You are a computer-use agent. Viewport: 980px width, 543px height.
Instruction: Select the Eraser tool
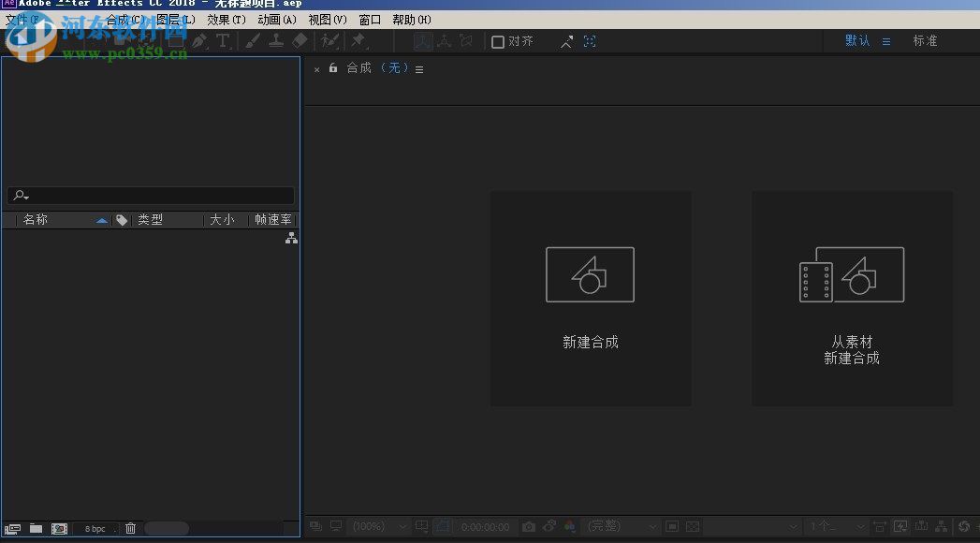point(299,41)
